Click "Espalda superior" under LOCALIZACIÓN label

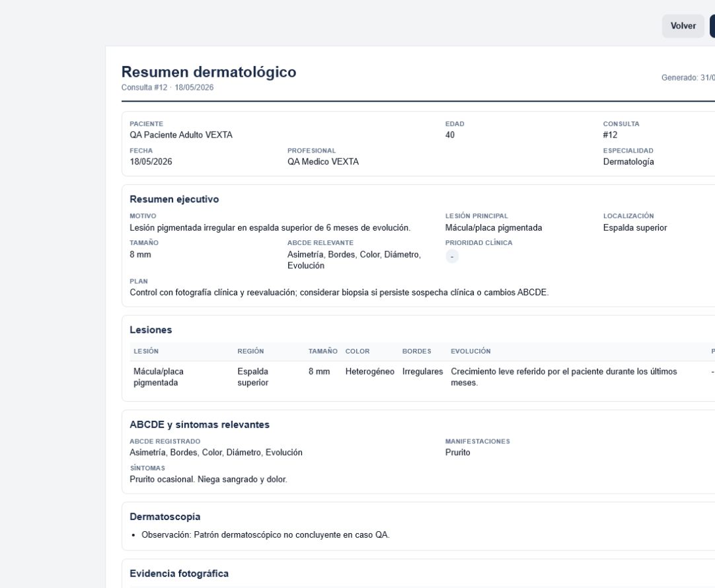click(x=635, y=228)
